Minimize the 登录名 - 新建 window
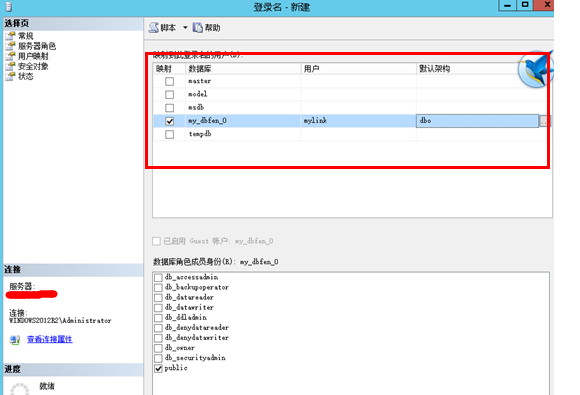This screenshot has height=395, width=580. (508, 5)
